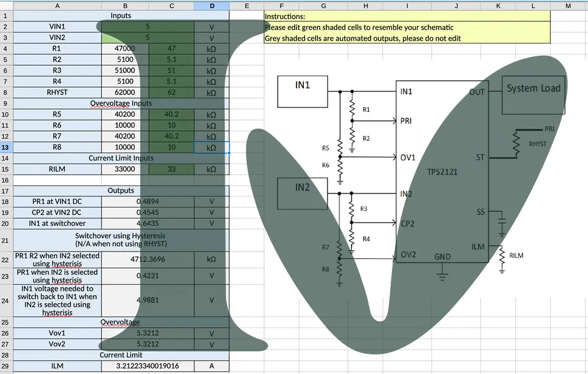Screen dimensions: 588x374
Task: Select the ILM result "3.21223340019016"
Action: 148,366
